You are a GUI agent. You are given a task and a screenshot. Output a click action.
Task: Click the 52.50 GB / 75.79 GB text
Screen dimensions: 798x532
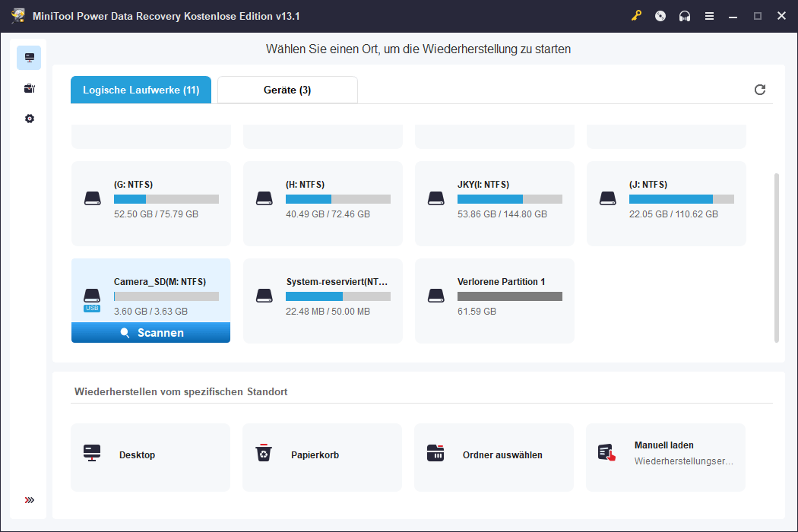pyautogui.click(x=157, y=214)
